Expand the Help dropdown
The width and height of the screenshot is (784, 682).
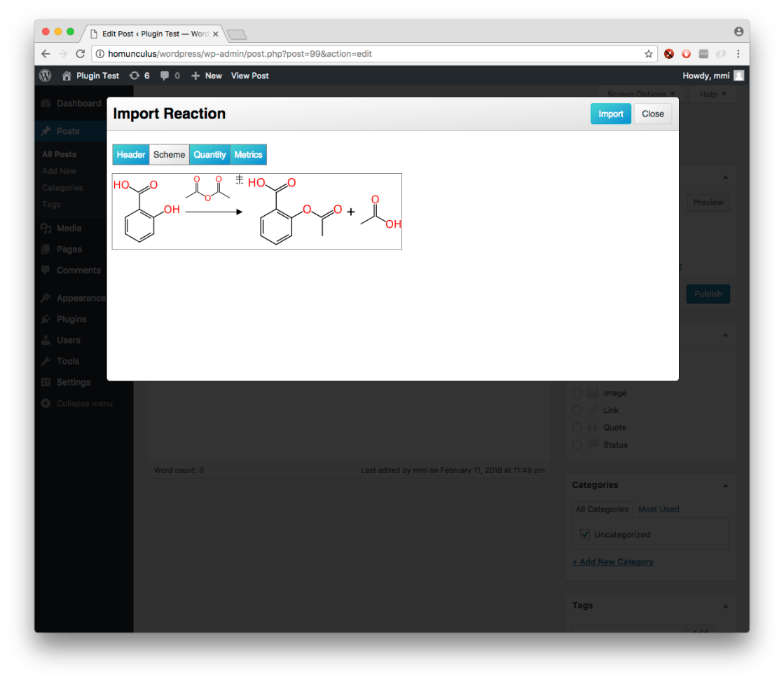713,95
